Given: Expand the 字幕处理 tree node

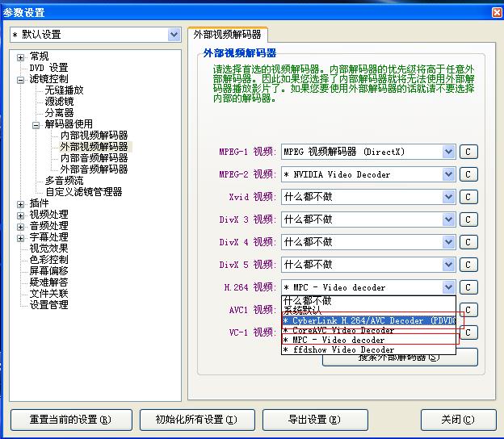Looking at the screenshot, I should [x=21, y=237].
